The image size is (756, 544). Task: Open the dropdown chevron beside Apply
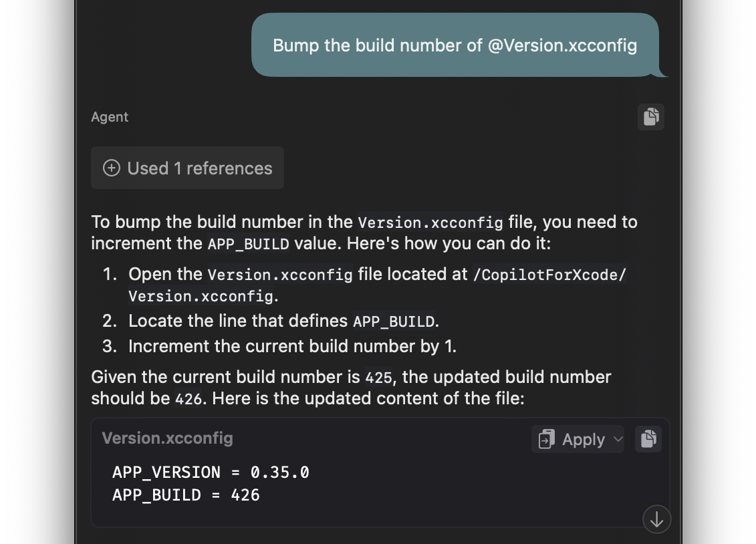click(x=618, y=440)
